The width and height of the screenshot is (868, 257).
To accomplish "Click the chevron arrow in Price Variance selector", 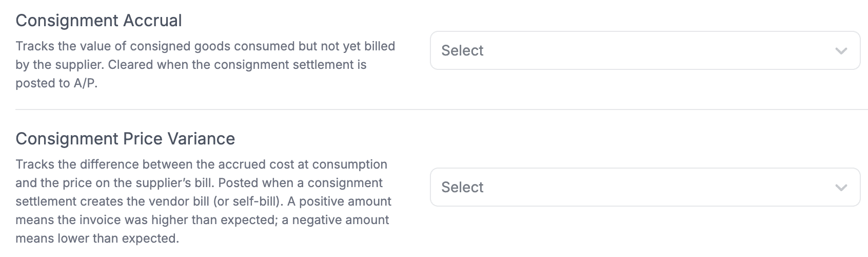I will (840, 188).
